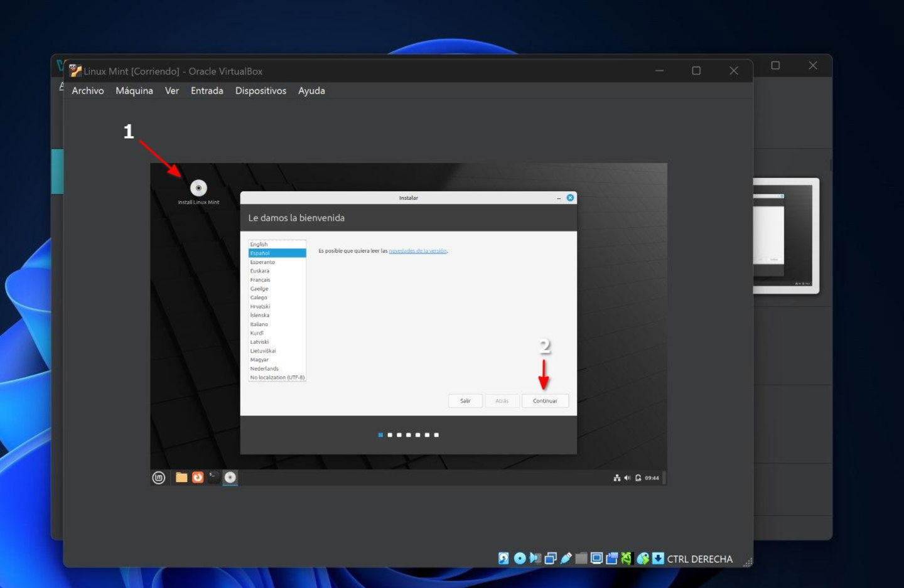Select Esperanto in the language list
904x588 pixels.
[277, 262]
